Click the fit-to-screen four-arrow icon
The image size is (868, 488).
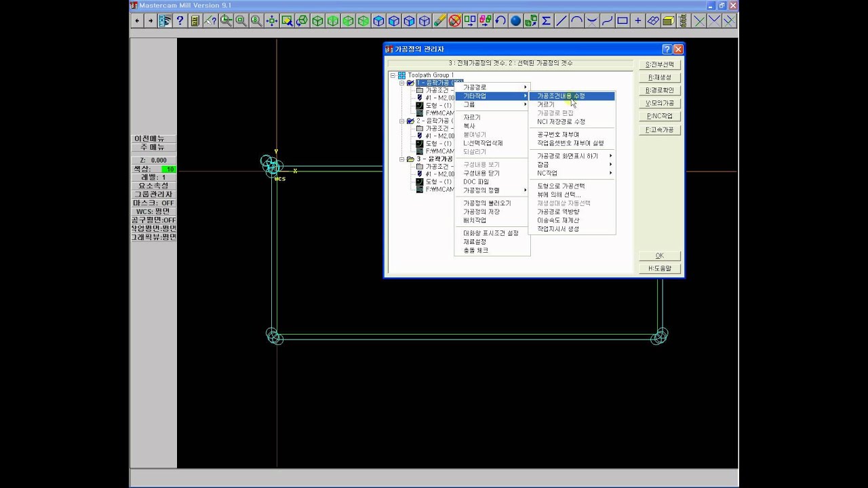tap(272, 21)
